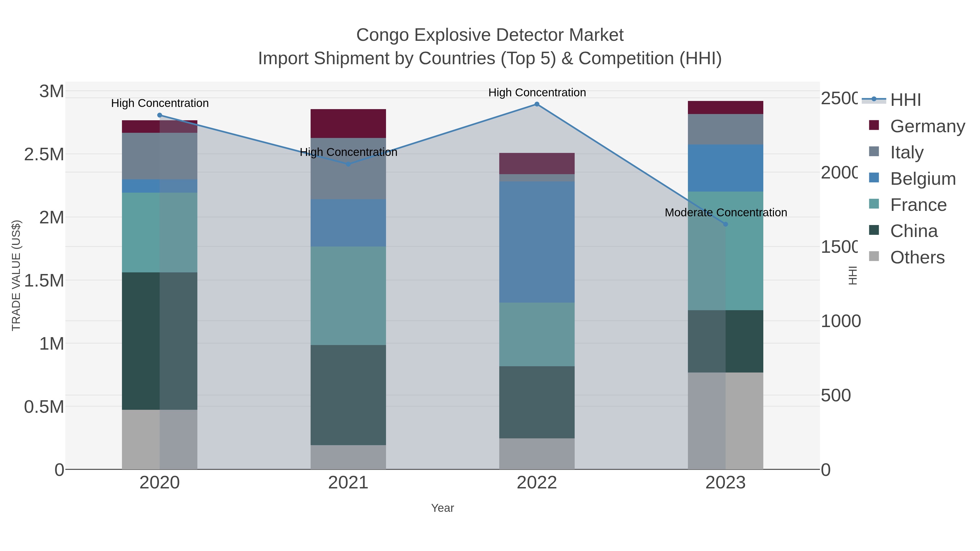
Task: Click the Belgium legend color swatch
Action: tap(874, 178)
